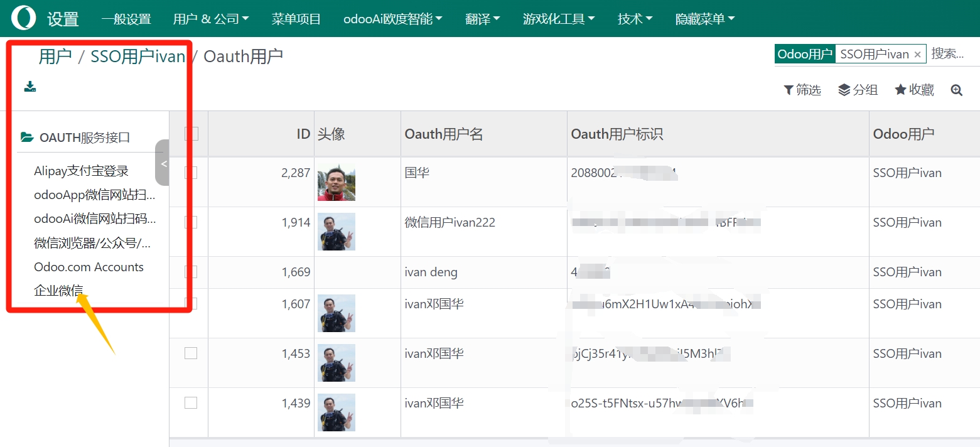The height and width of the screenshot is (447, 980).
Task: Click the search magnifier options icon
Action: tap(956, 90)
